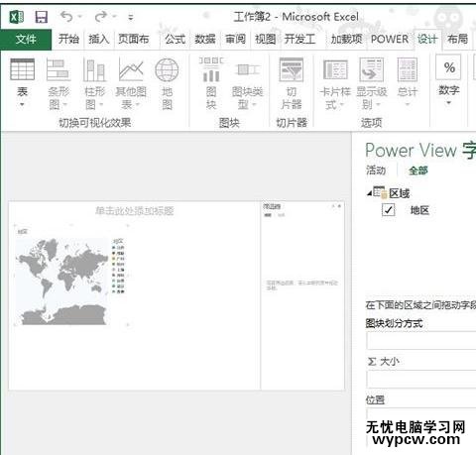Switch to the POWER VIEW tab

click(x=390, y=40)
